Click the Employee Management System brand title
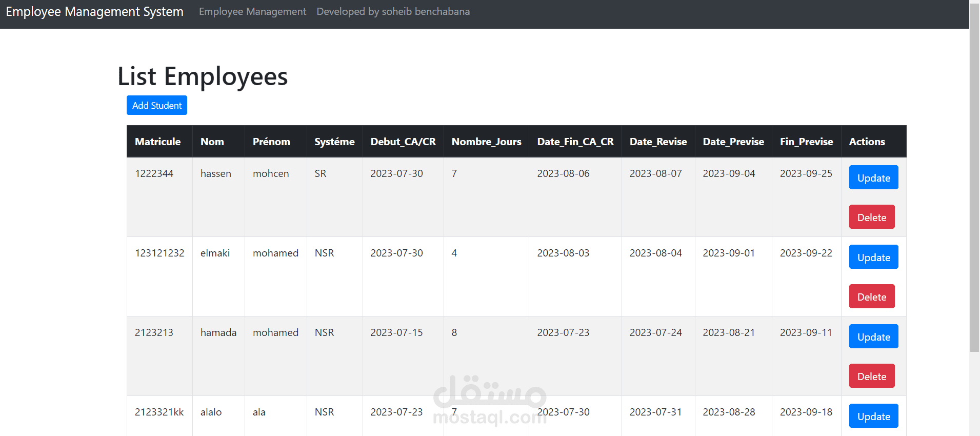980x436 pixels. click(94, 11)
